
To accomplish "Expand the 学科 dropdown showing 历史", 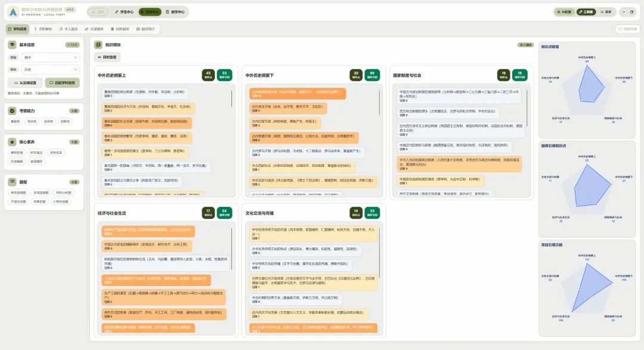I will 50,69.
